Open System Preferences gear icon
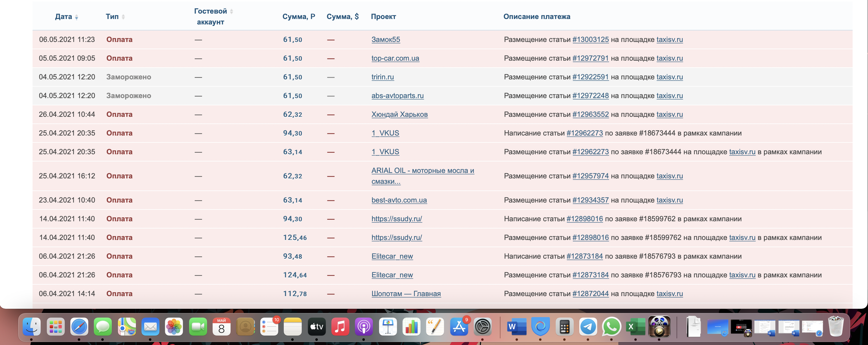This screenshot has height=345, width=868. pos(482,327)
